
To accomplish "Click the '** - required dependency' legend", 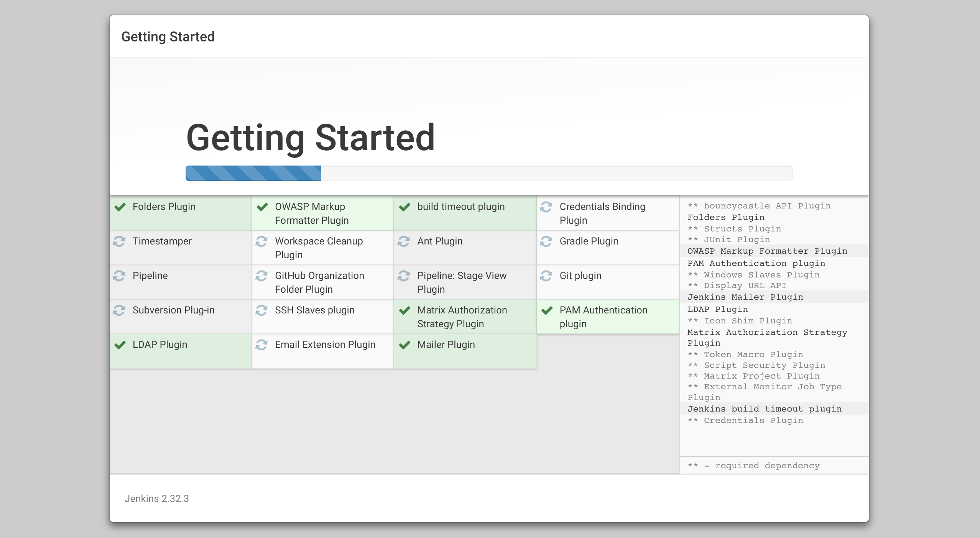I will pyautogui.click(x=753, y=466).
